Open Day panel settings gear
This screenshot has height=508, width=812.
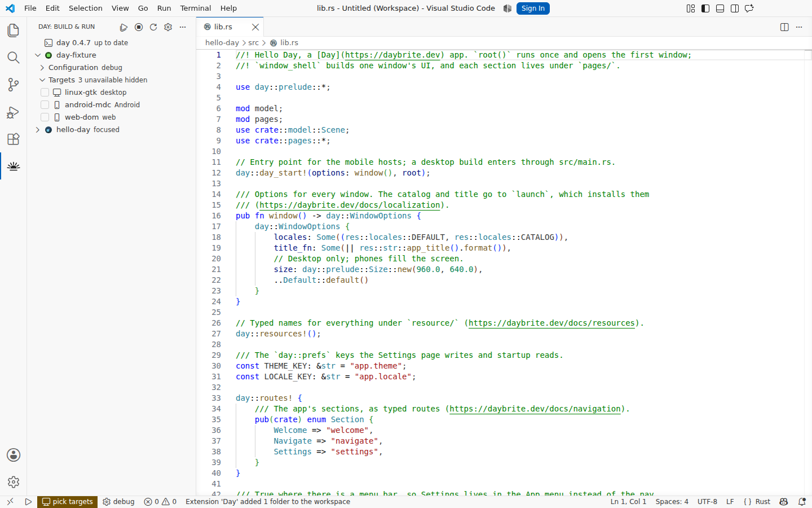coord(168,27)
